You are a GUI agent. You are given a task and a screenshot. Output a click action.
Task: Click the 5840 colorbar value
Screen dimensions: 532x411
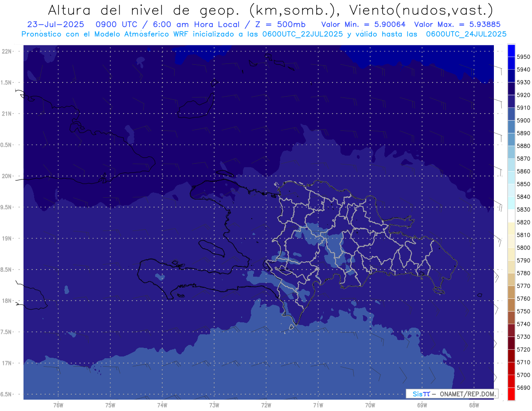523,196
